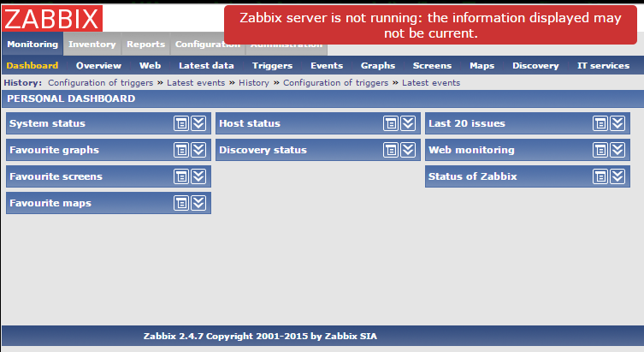Open the System status widget menu icon

[x=181, y=123]
